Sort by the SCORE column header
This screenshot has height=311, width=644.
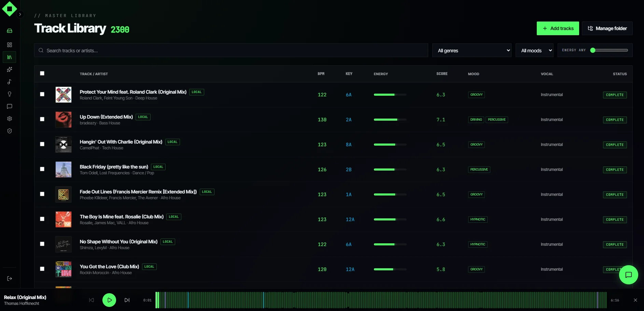tap(442, 74)
